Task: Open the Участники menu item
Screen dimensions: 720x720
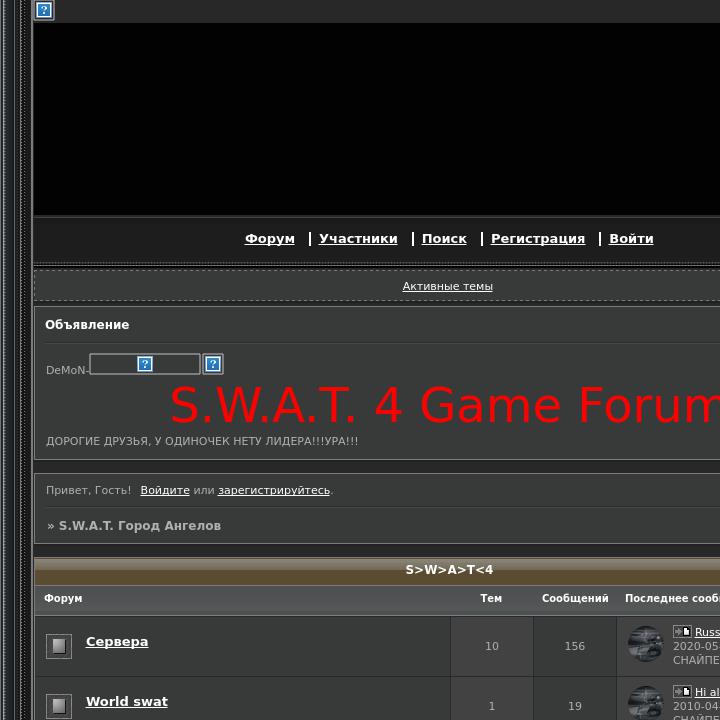Action: pos(358,238)
